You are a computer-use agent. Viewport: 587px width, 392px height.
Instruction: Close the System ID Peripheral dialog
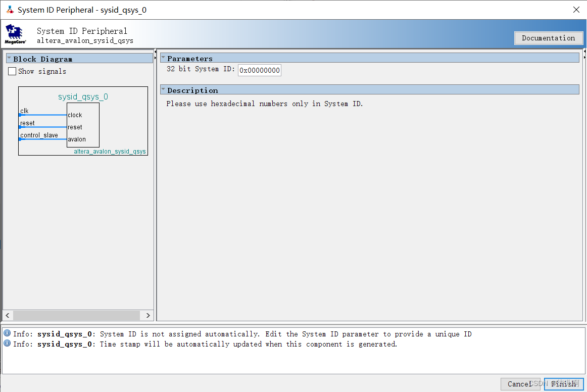[x=576, y=10]
